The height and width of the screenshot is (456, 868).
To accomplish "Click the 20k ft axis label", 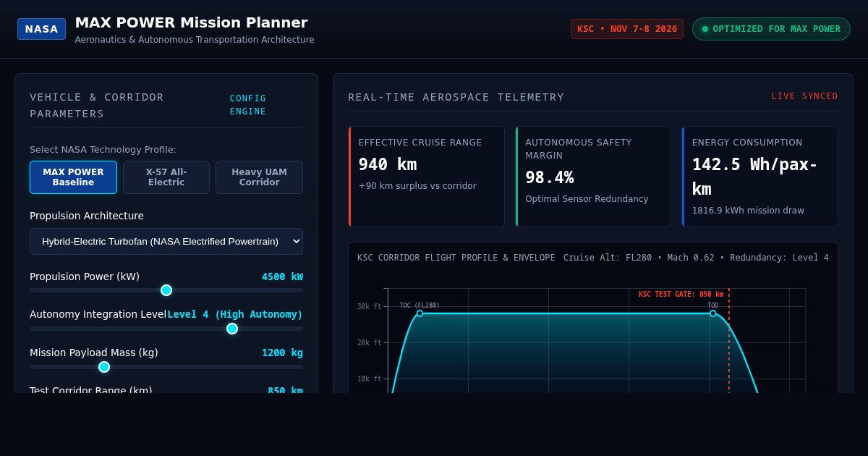I will [x=369, y=343].
